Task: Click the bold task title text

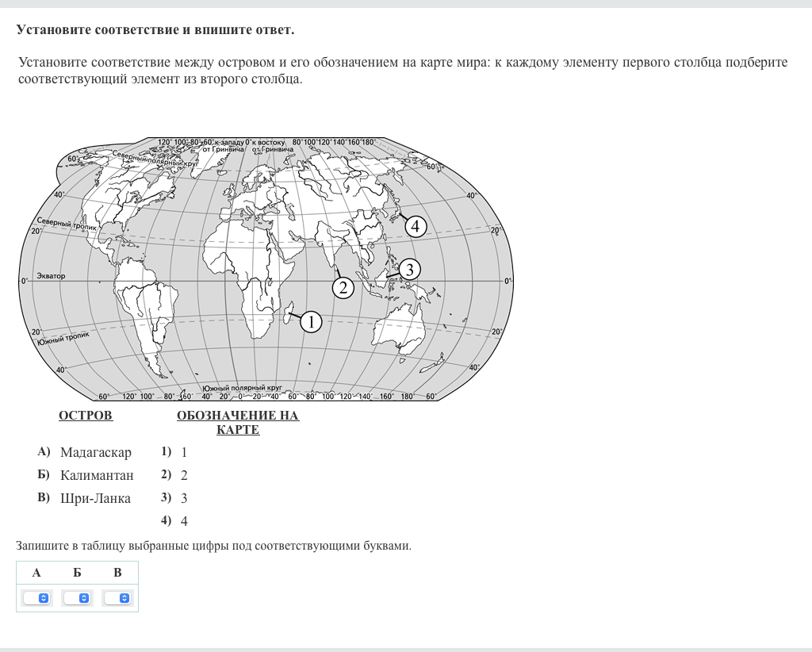Action: (x=155, y=29)
